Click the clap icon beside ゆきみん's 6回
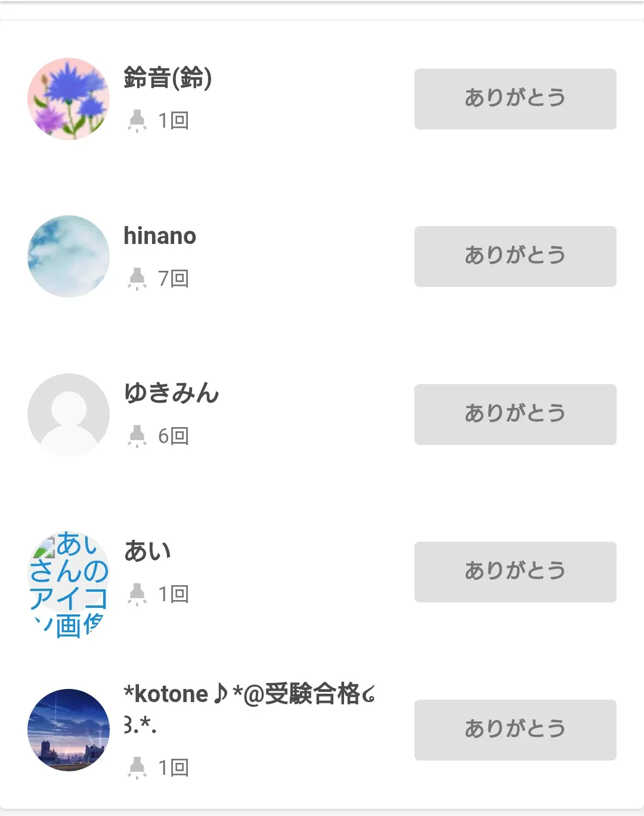The height and width of the screenshot is (816, 644). [137, 436]
